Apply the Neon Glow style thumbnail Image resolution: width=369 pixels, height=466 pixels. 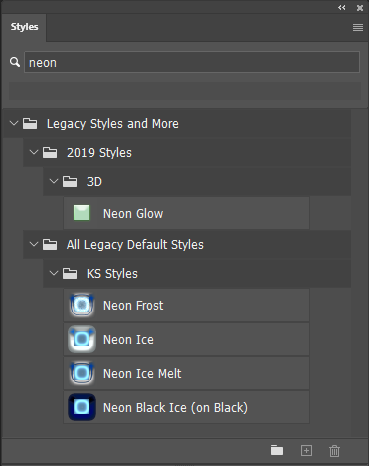tap(81, 213)
